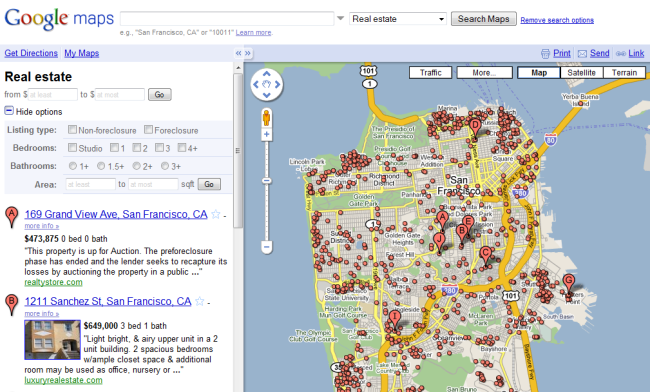Click the 1211 Sanchez St house thumbnail

pos(52,339)
